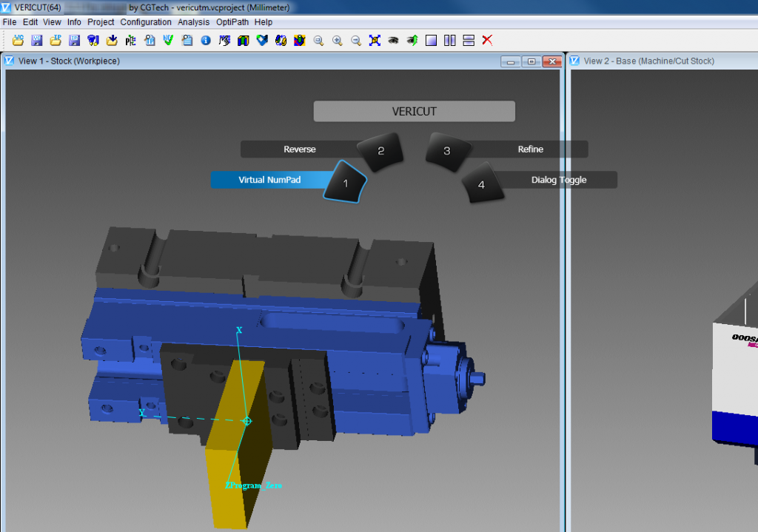Click the eye with green arrow icon
This screenshot has width=758, height=532.
[412, 41]
